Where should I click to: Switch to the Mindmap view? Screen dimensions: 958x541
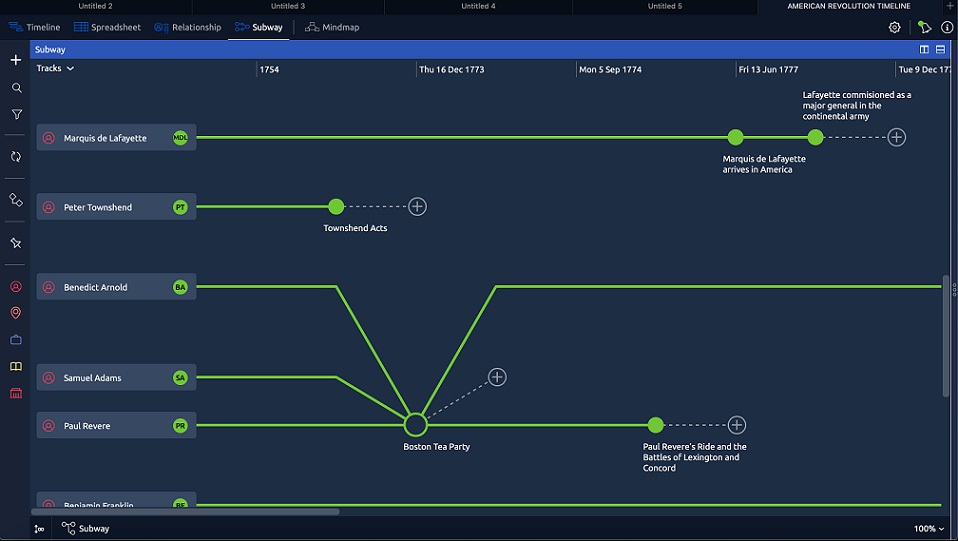click(x=332, y=28)
